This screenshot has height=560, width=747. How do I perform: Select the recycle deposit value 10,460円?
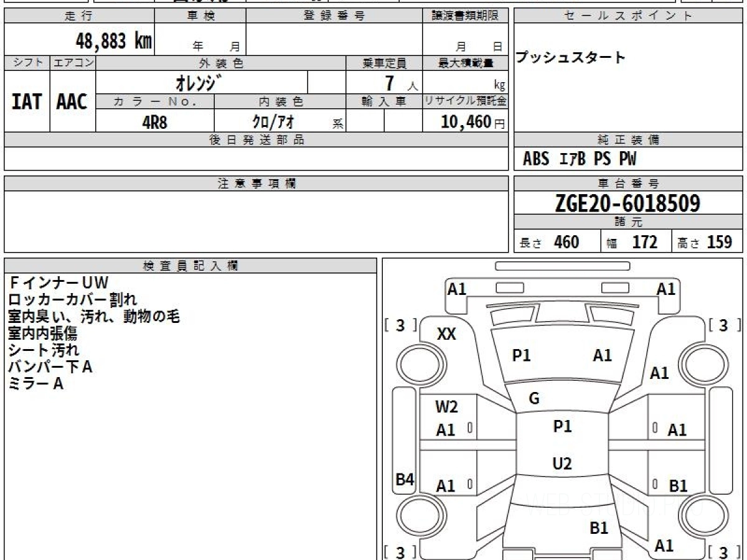click(x=473, y=122)
